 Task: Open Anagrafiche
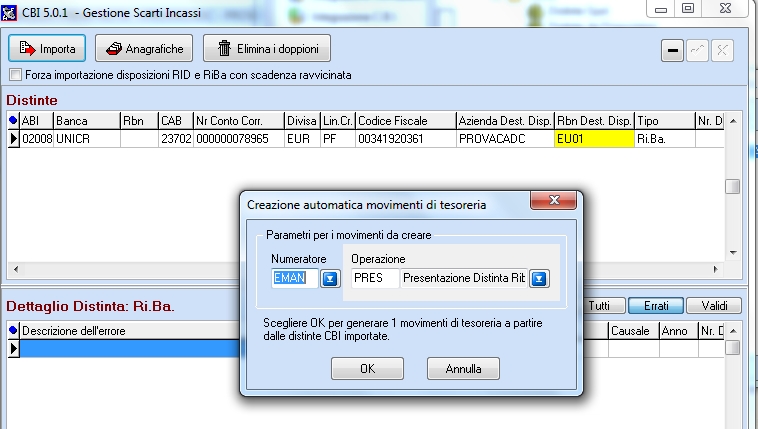pos(144,48)
